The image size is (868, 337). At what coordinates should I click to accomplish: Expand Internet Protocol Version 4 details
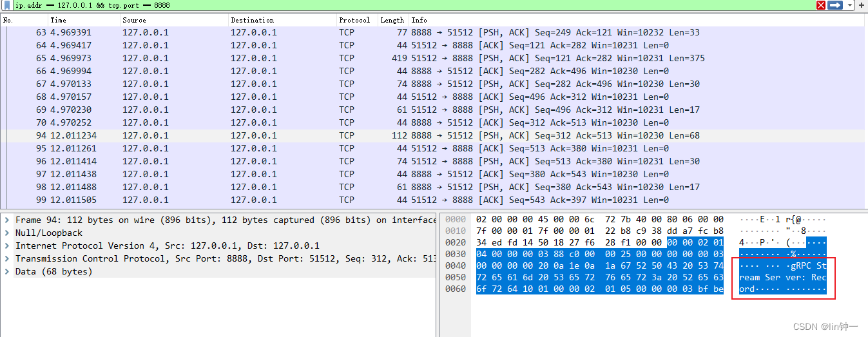pyautogui.click(x=6, y=246)
